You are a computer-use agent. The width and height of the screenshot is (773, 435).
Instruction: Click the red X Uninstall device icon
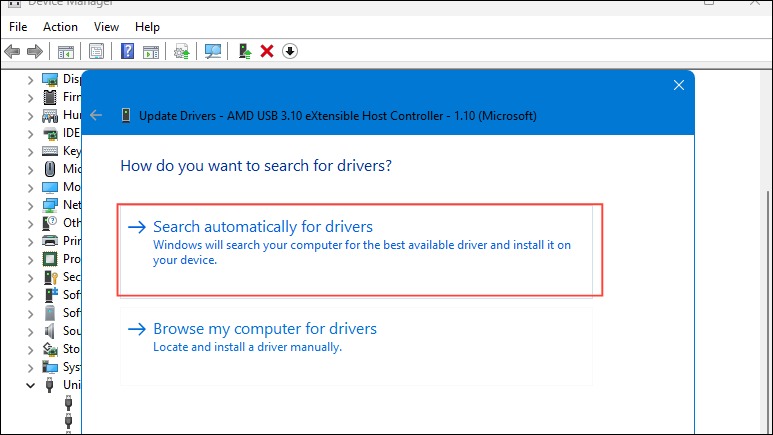pyautogui.click(x=267, y=51)
